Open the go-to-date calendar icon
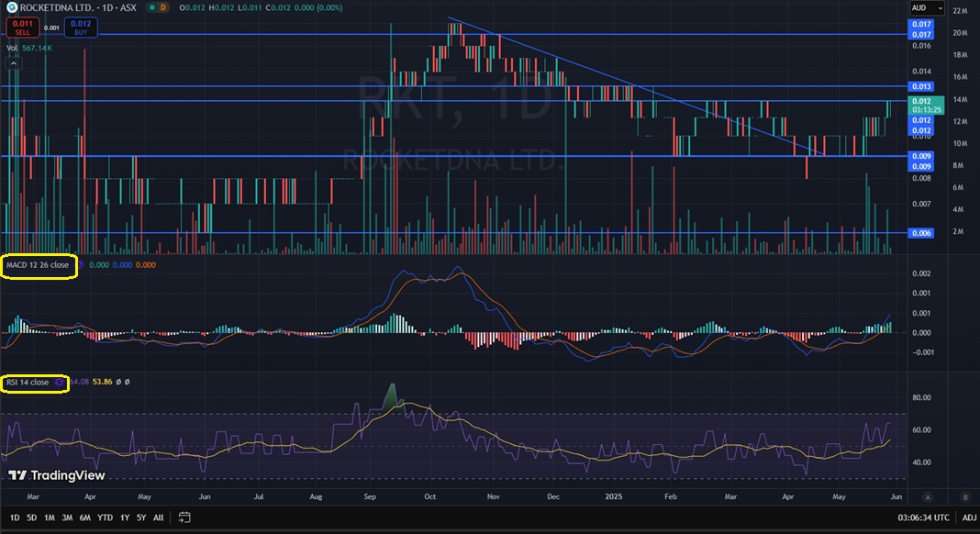980x534 pixels. tap(184, 517)
